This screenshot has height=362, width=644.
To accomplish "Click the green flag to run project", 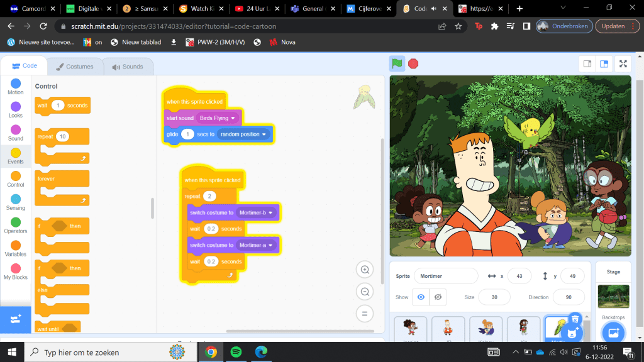I will coord(397,63).
